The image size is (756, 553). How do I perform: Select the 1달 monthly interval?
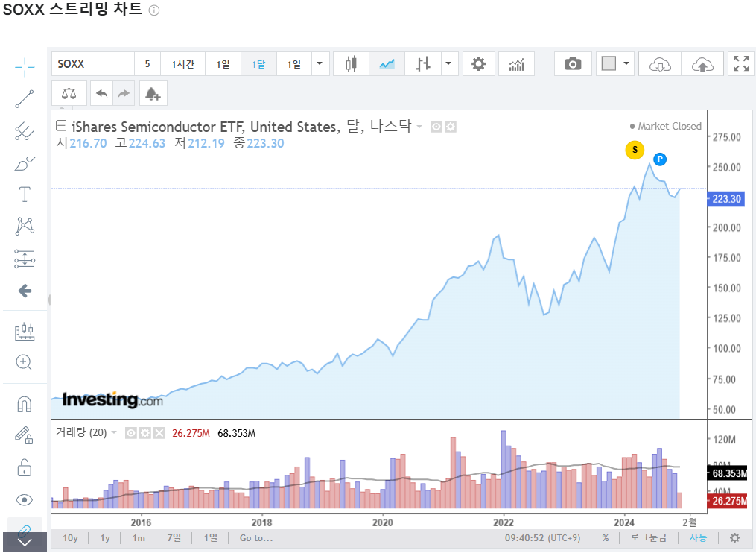pos(258,63)
